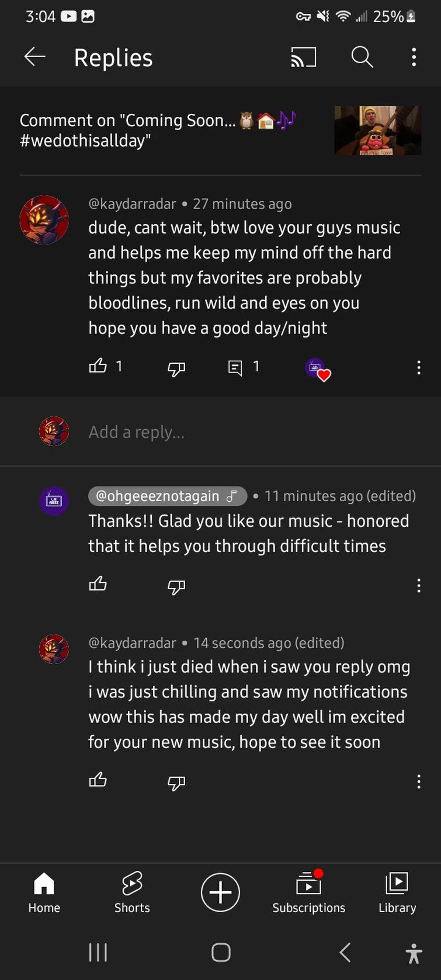Open options for ohgeeeznotagain's reply
Screen dimensions: 441x980
[x=419, y=586]
